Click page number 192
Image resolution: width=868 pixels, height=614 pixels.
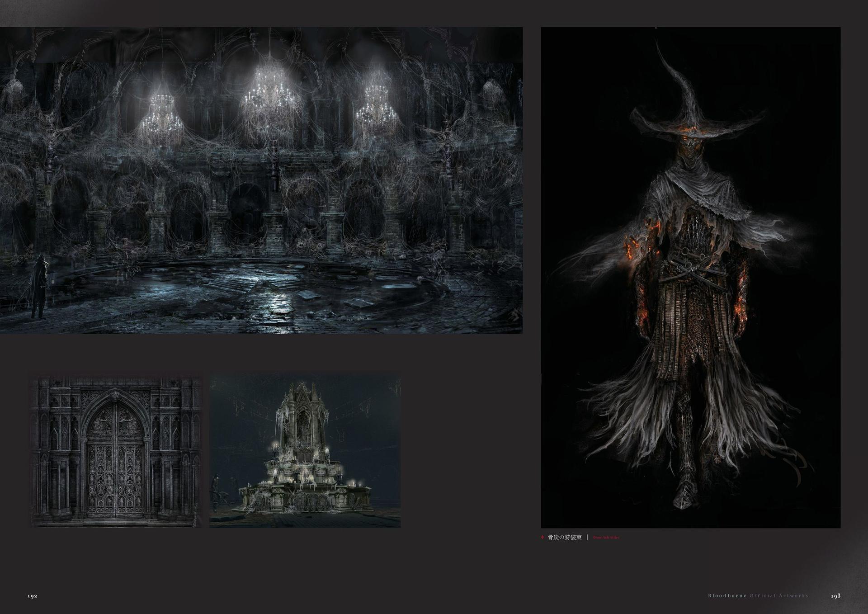coord(32,595)
